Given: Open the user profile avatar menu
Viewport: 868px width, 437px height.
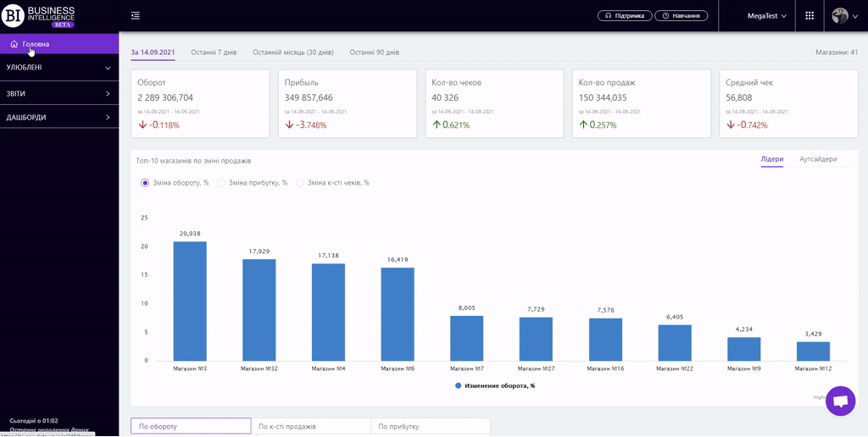Looking at the screenshot, I should click(841, 16).
